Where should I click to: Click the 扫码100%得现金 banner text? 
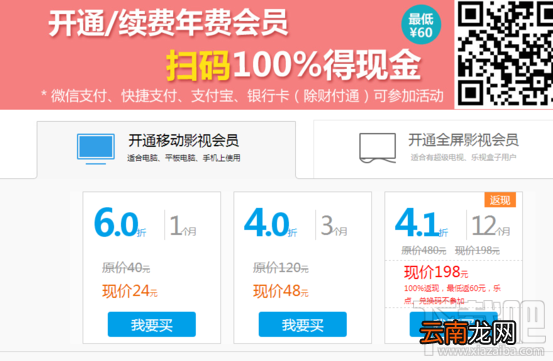[293, 65]
